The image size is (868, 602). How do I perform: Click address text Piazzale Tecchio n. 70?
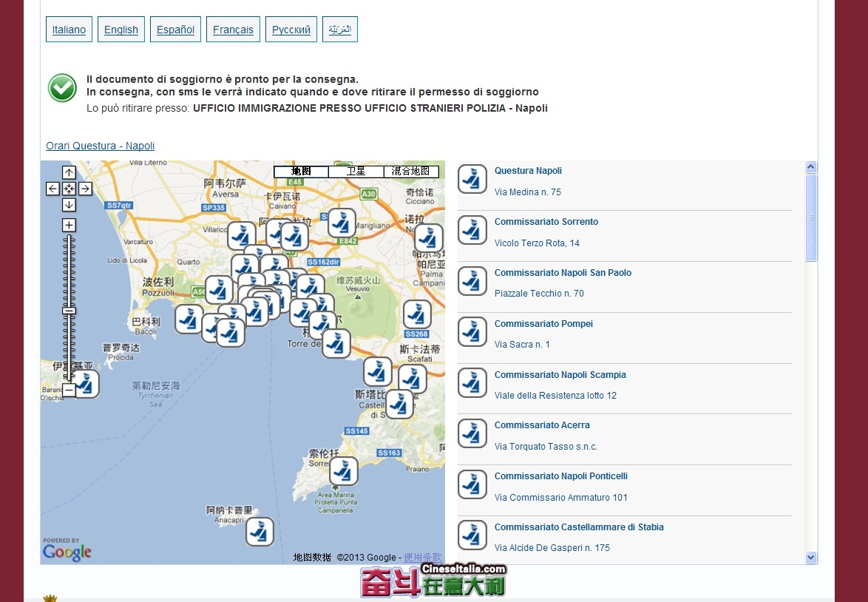(x=539, y=293)
